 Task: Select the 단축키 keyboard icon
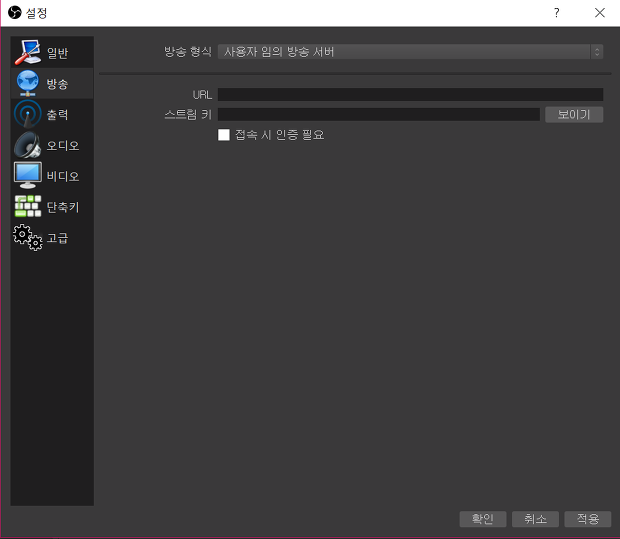(28, 206)
